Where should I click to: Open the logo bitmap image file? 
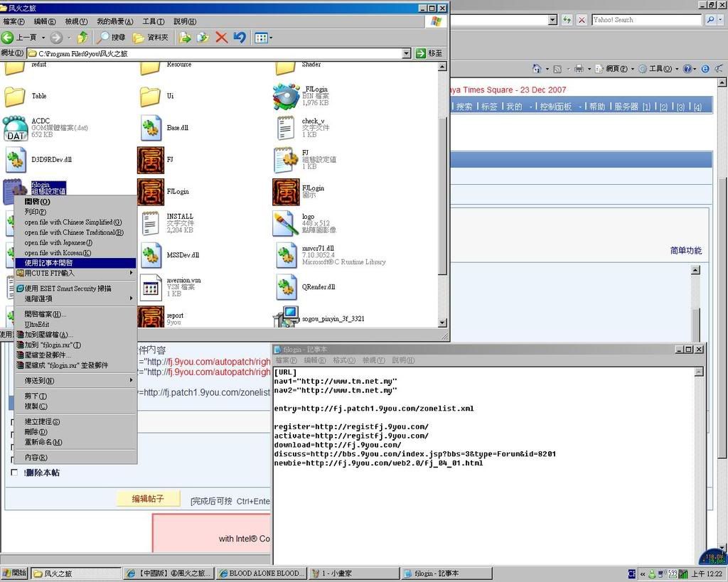point(286,223)
